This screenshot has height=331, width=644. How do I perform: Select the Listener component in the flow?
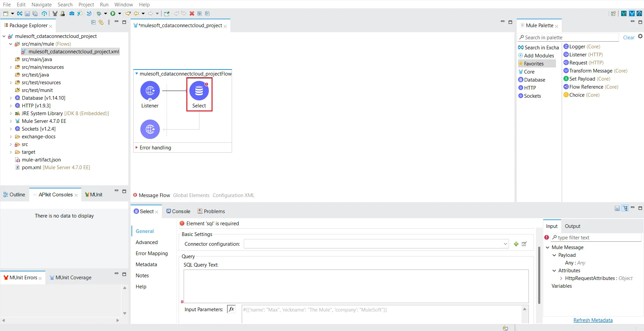click(150, 91)
